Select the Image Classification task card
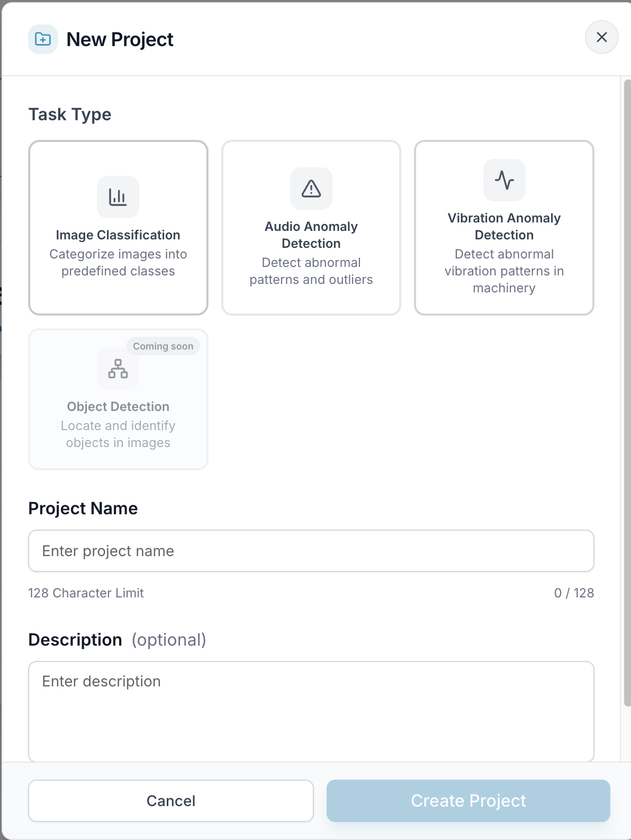Screen dimensions: 631x840 (x=118, y=228)
